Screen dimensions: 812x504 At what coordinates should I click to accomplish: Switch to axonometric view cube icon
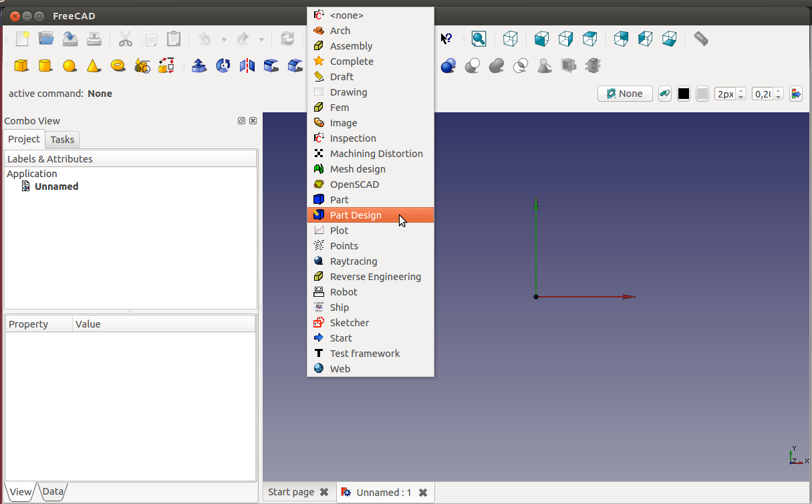[511, 39]
